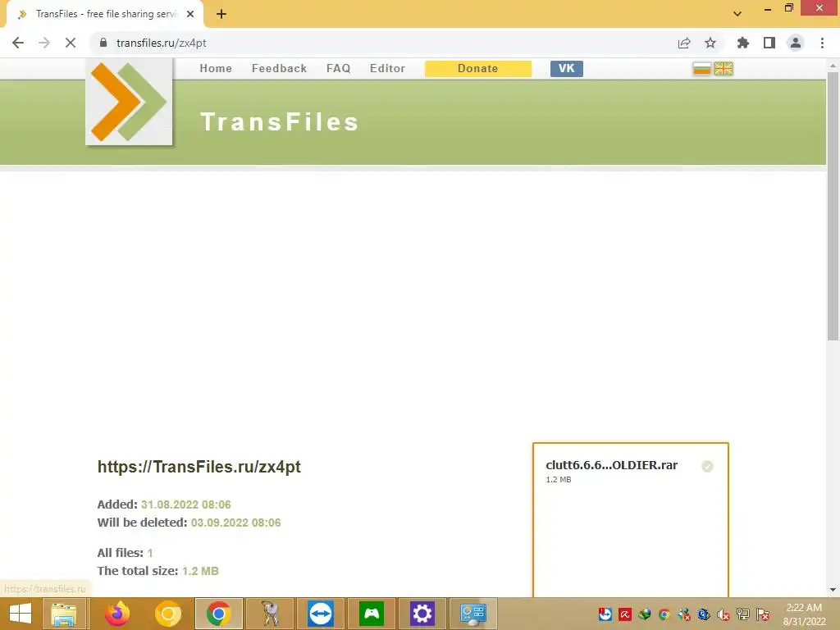Open the share this page icon
This screenshot has height=630, width=840.
(684, 43)
